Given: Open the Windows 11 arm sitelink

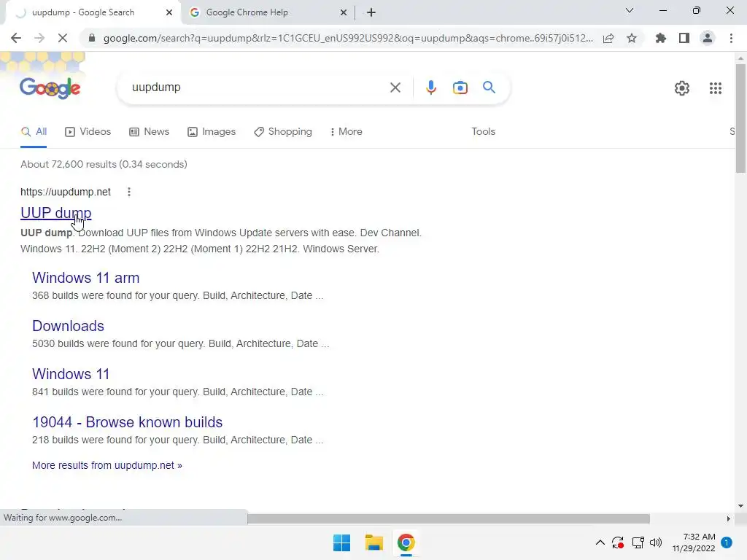Looking at the screenshot, I should (86, 278).
